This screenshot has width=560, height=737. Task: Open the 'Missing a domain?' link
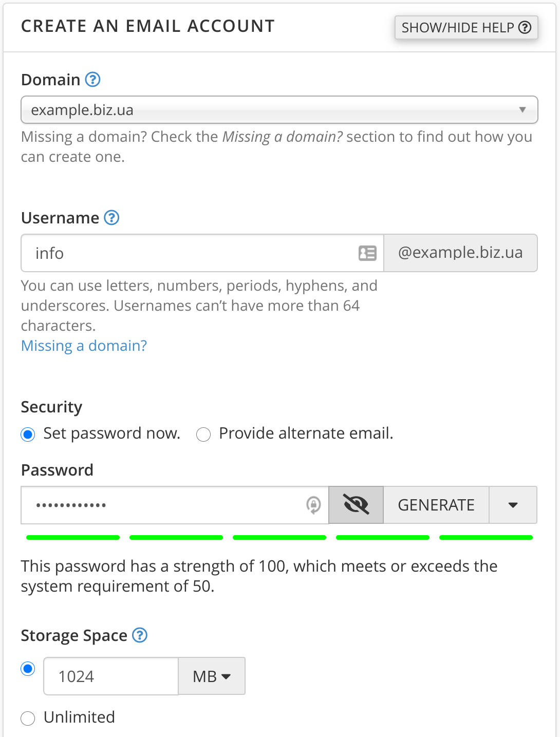(x=84, y=346)
